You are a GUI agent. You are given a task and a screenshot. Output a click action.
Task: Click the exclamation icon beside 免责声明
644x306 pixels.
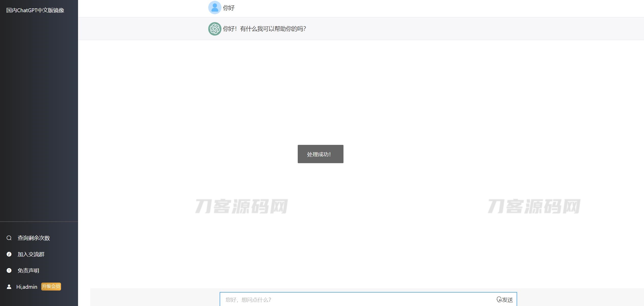(9, 270)
